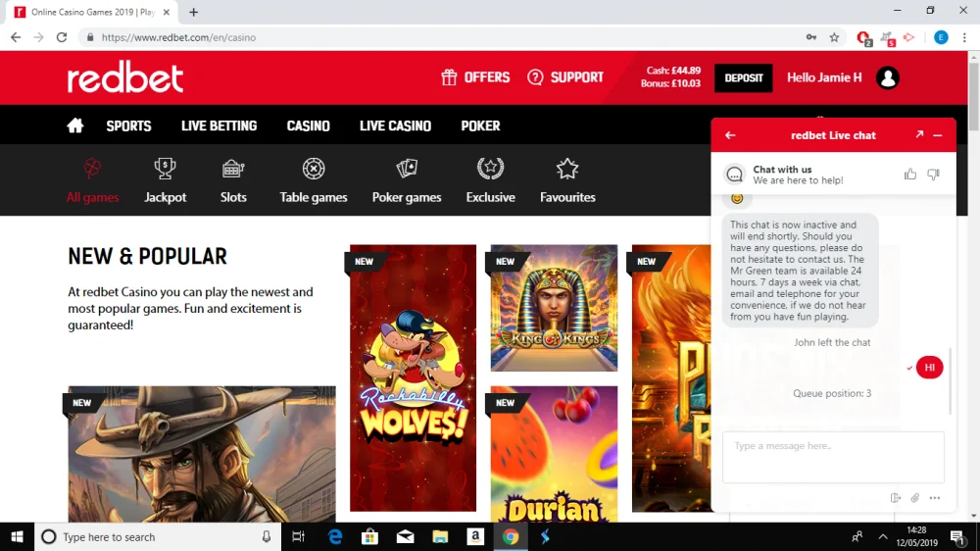Select the Jackpot category
The width and height of the screenshot is (980, 551).
165,180
